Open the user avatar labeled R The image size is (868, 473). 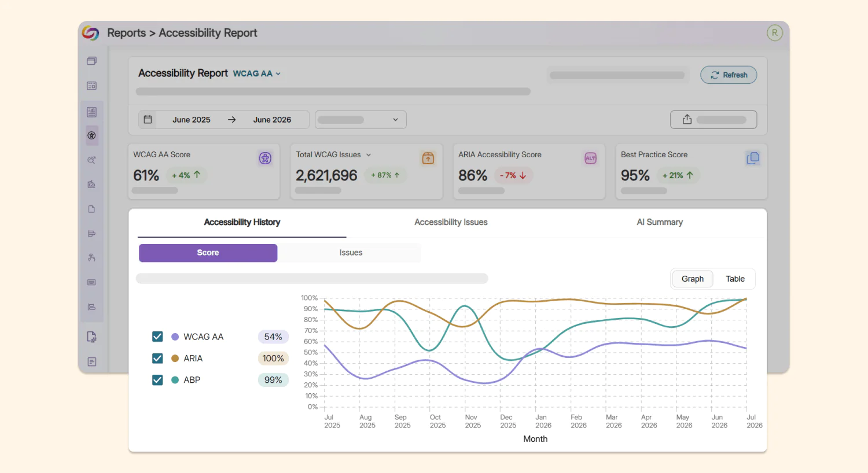(x=775, y=33)
